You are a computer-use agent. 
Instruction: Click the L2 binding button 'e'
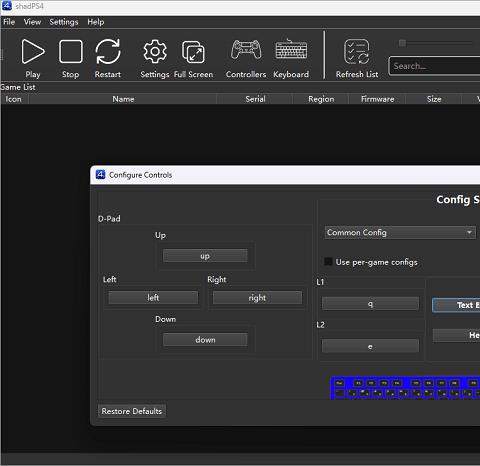click(x=370, y=346)
